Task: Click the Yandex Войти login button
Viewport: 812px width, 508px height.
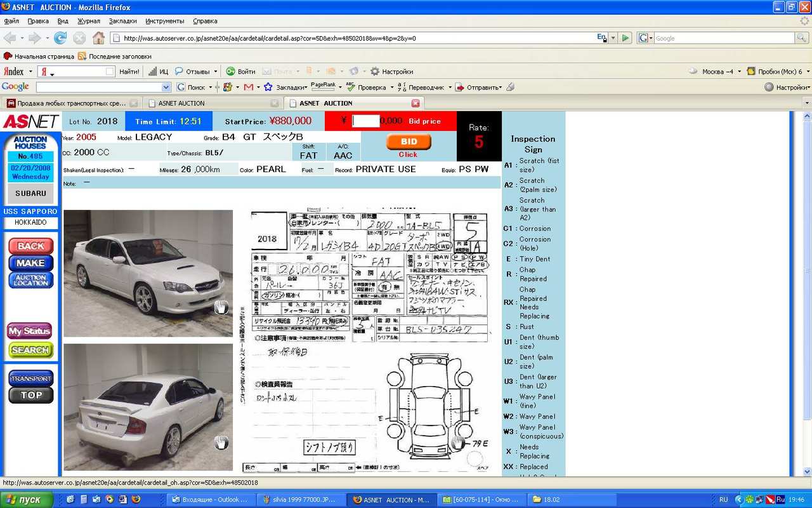Action: click(241, 72)
